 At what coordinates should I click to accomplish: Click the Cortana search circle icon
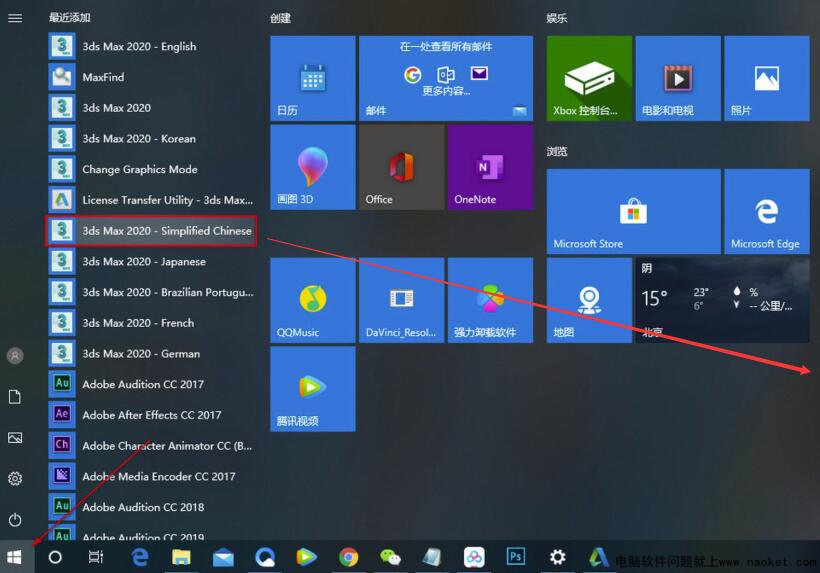tap(55, 557)
